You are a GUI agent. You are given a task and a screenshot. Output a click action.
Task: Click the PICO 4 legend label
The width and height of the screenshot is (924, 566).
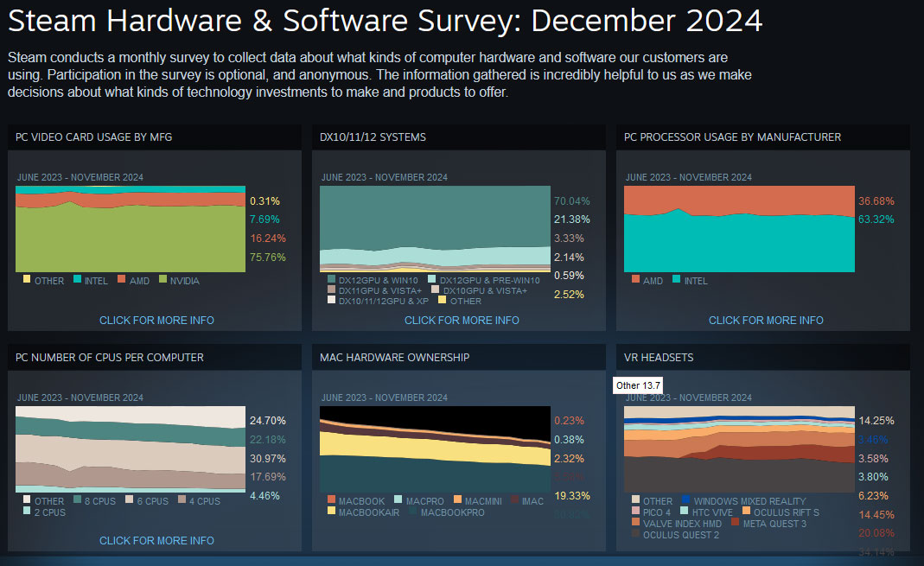pyautogui.click(x=656, y=512)
